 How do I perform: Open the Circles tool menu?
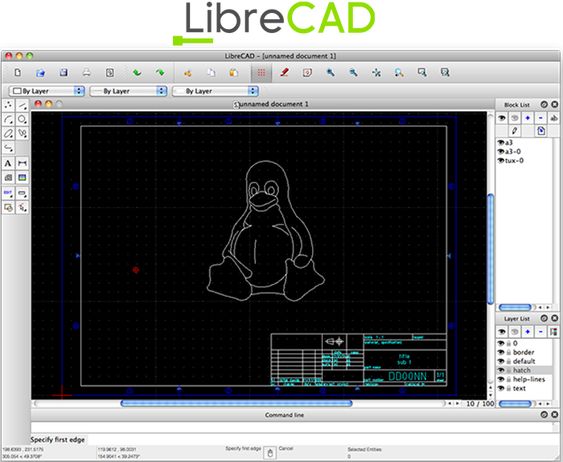[22, 119]
